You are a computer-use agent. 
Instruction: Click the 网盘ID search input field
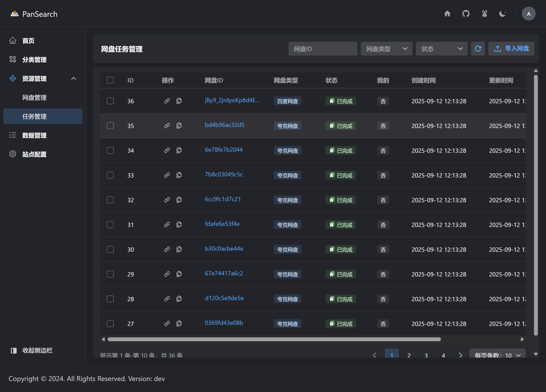[x=323, y=49]
